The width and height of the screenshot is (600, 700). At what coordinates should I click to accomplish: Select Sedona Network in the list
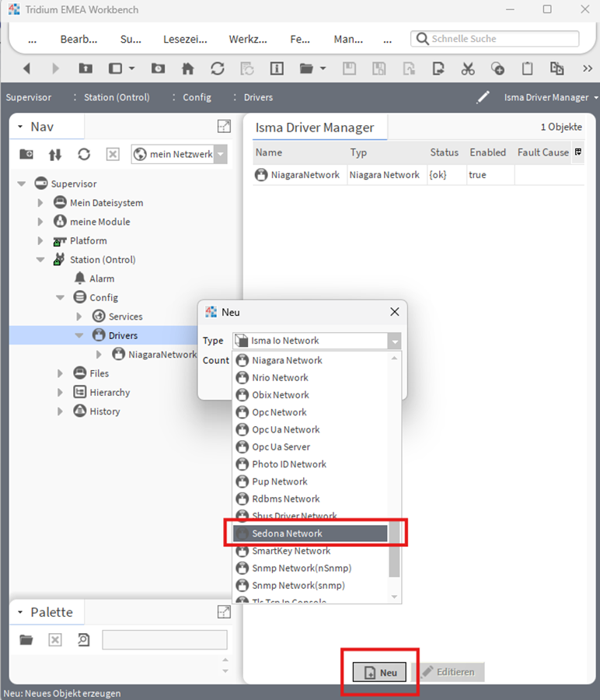click(310, 534)
